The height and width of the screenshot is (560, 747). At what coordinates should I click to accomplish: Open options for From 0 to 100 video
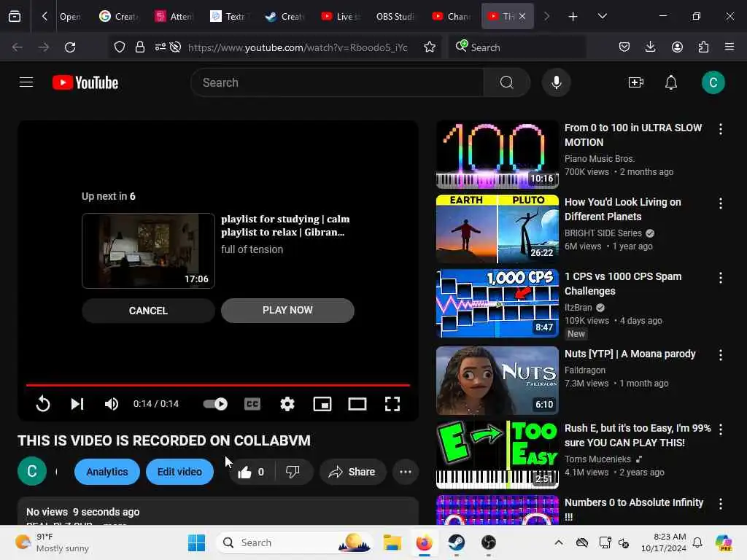720,129
